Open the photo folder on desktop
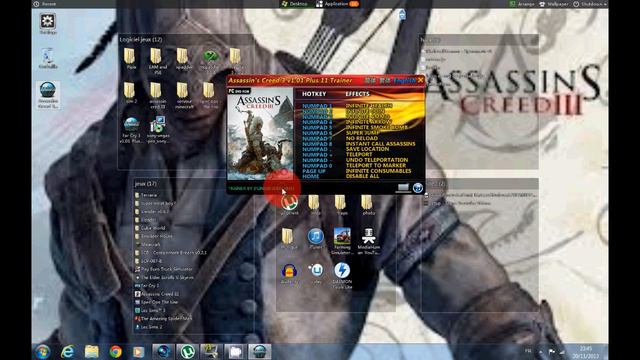Viewport: 640px width, 360px height. click(367, 205)
